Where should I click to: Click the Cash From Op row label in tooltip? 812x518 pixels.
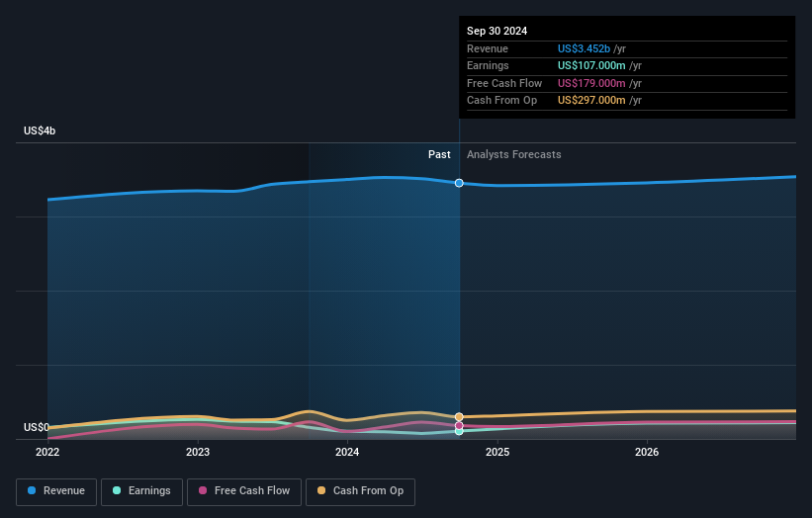(501, 101)
